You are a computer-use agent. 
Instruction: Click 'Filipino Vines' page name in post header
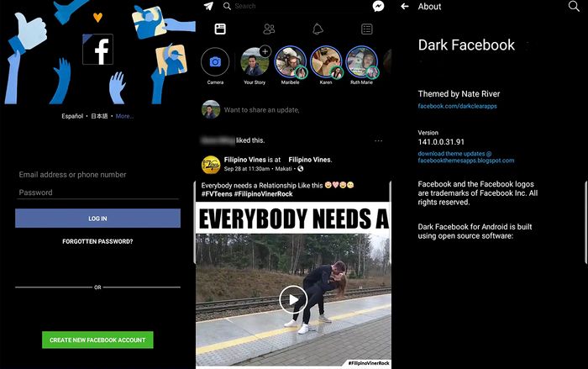[245, 160]
